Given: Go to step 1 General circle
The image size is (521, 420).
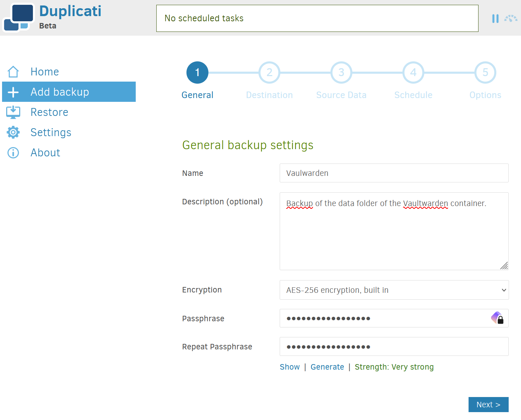Looking at the screenshot, I should coord(197,72).
